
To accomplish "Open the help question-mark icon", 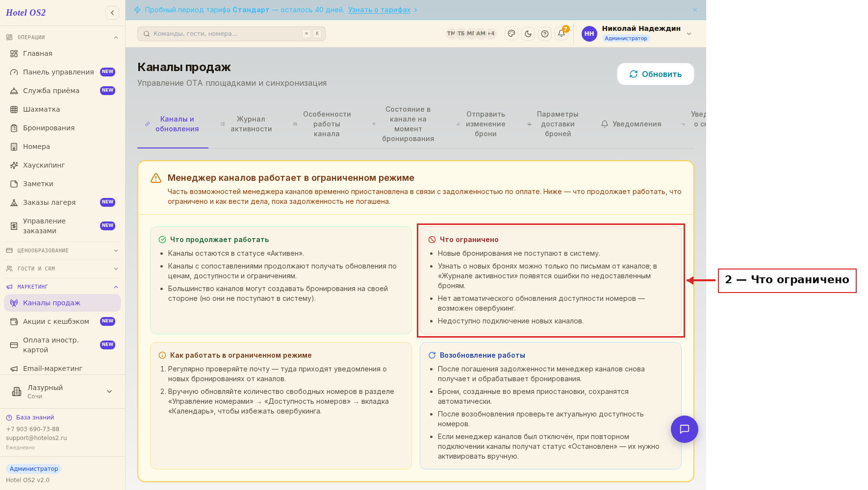I will [545, 33].
